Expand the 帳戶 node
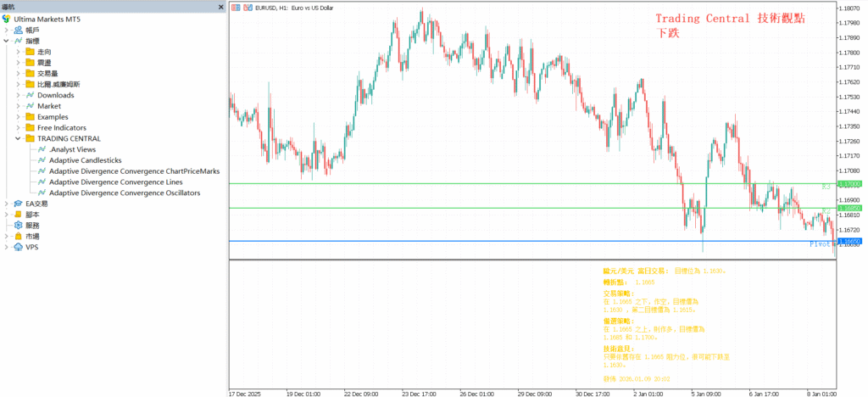Screen dimensions: 868x397 tap(7, 30)
